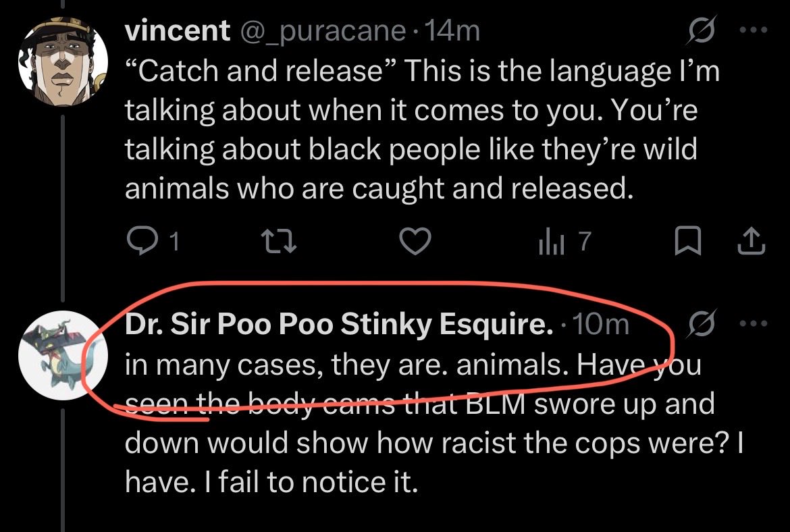This screenshot has width=790, height=532.
Task: Open vincent's profile avatar
Action: 63,61
